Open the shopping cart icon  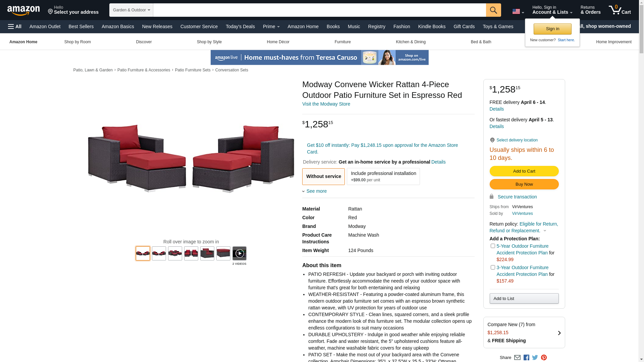620,10
